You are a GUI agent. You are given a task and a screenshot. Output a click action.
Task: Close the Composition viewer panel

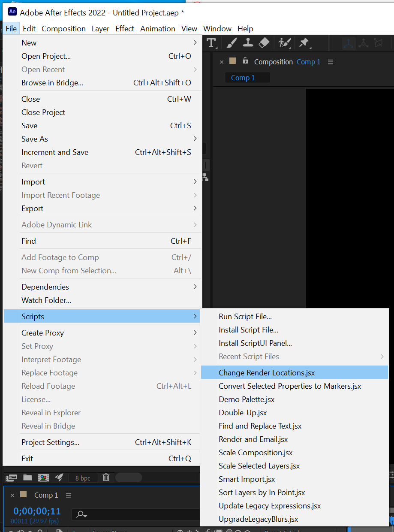click(222, 62)
